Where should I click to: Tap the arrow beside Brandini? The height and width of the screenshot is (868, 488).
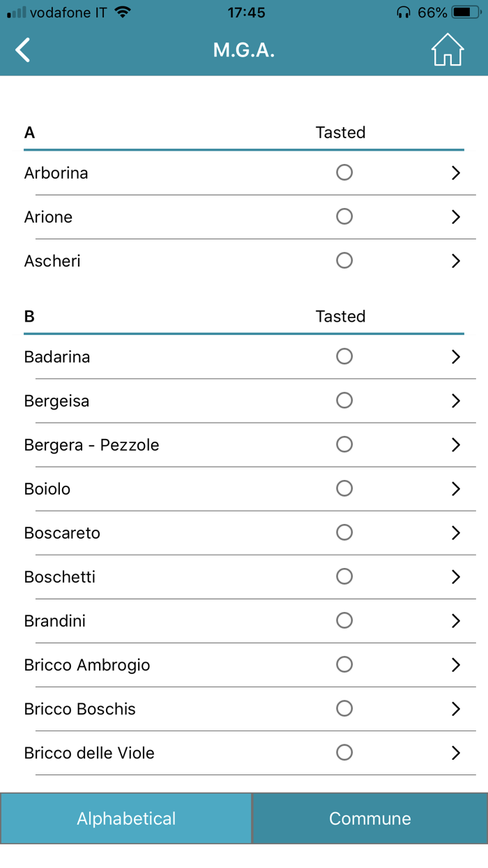click(456, 621)
